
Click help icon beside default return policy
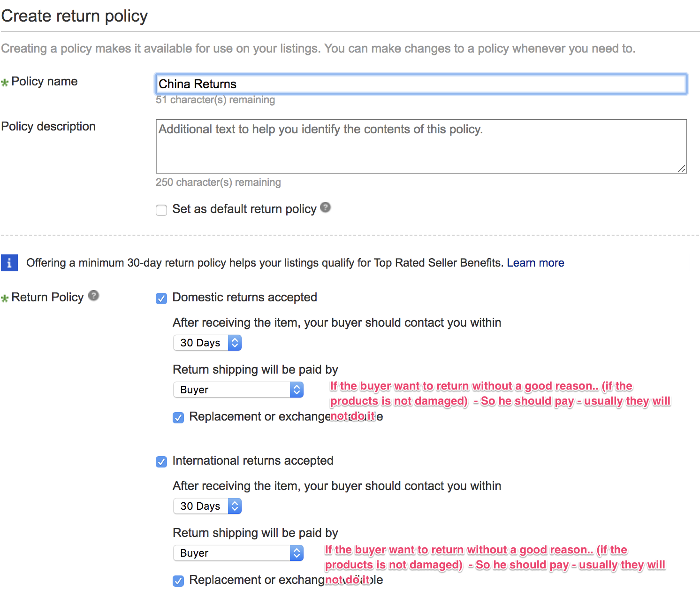tap(325, 207)
